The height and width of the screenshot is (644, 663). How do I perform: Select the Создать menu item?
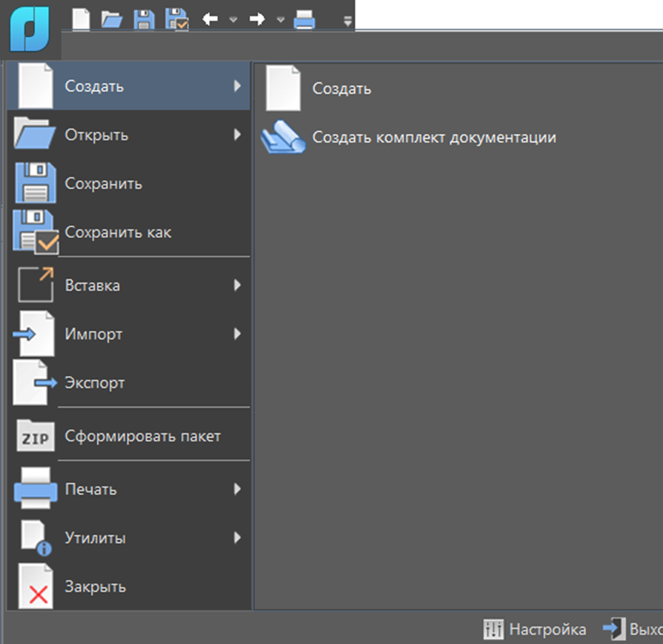click(129, 86)
